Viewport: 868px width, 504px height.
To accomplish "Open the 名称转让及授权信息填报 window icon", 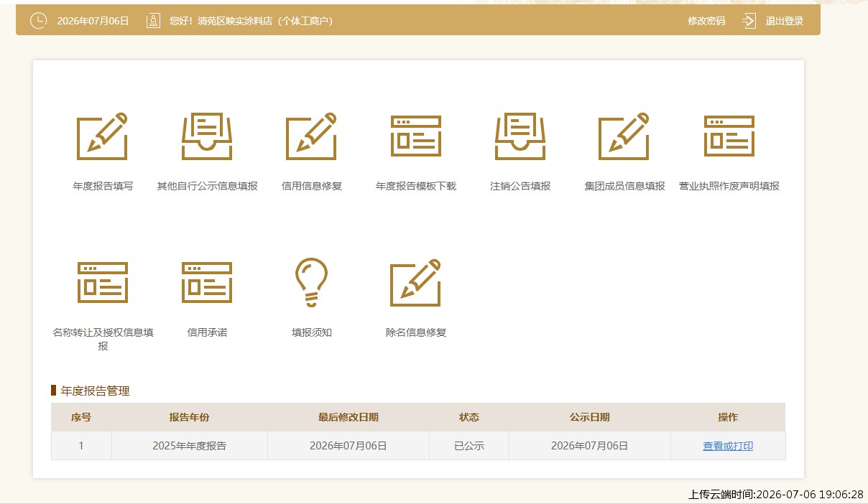I will 102,283.
